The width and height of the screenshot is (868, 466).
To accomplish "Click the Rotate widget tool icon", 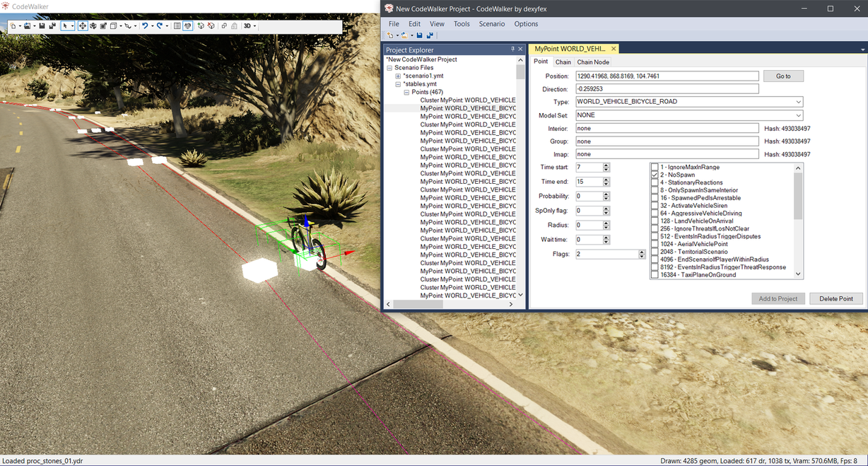I will (x=93, y=26).
